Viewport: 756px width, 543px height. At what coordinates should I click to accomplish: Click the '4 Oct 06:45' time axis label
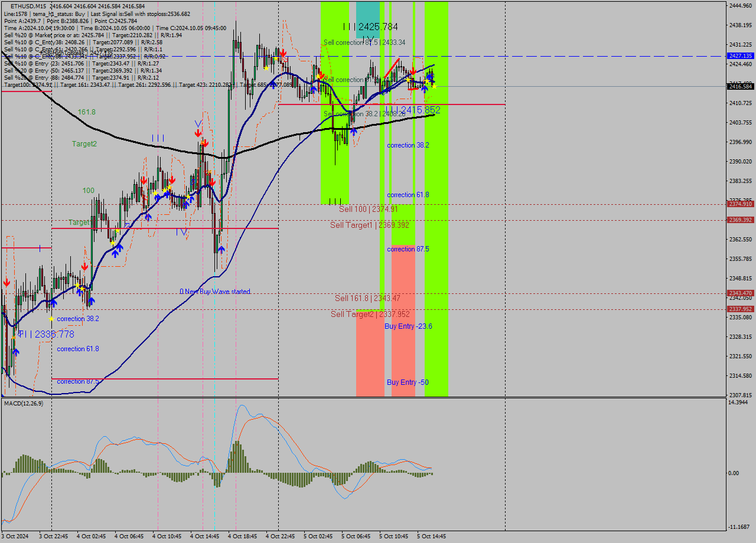click(x=129, y=537)
